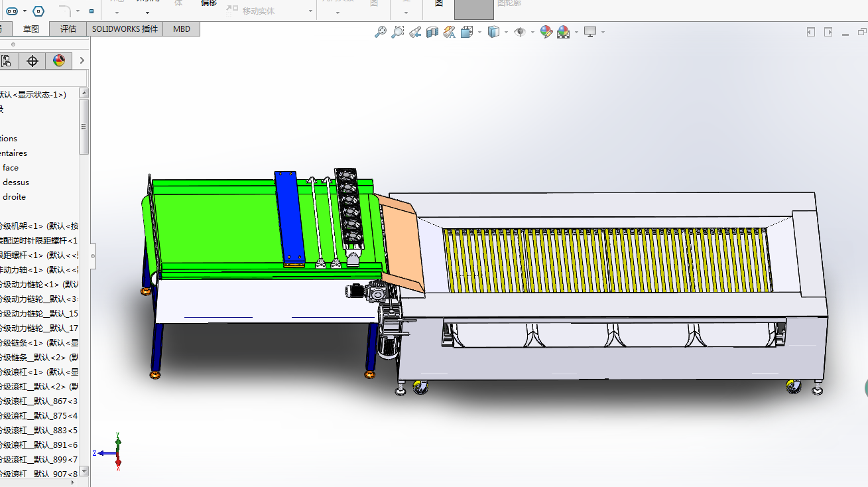Open the SOLIDWORKS 插件 tab

[125, 29]
